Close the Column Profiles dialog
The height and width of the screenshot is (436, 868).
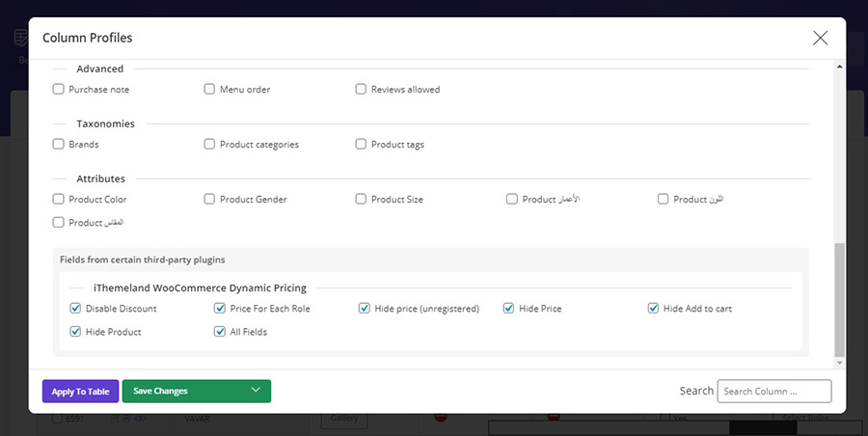tap(820, 38)
